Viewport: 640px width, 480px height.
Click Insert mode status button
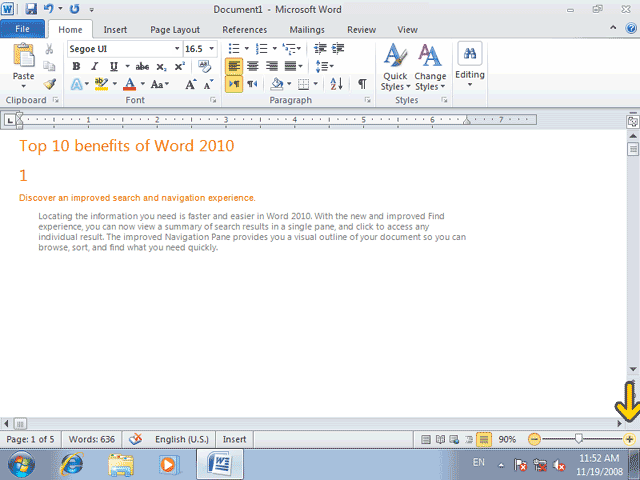click(x=234, y=439)
